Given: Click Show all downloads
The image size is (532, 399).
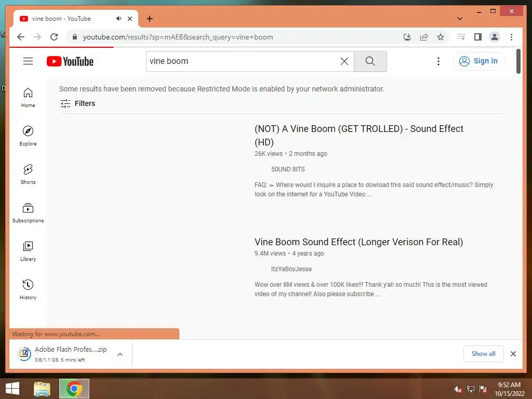Looking at the screenshot, I should coord(484,354).
